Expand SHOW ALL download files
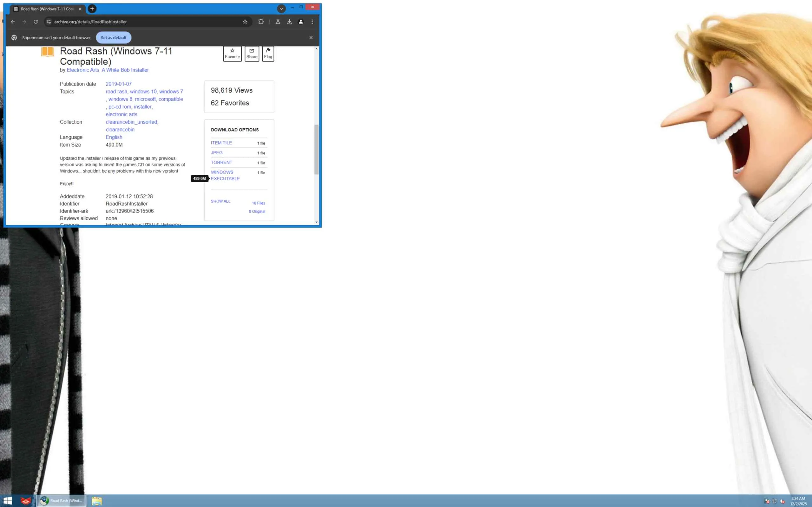 tap(220, 201)
